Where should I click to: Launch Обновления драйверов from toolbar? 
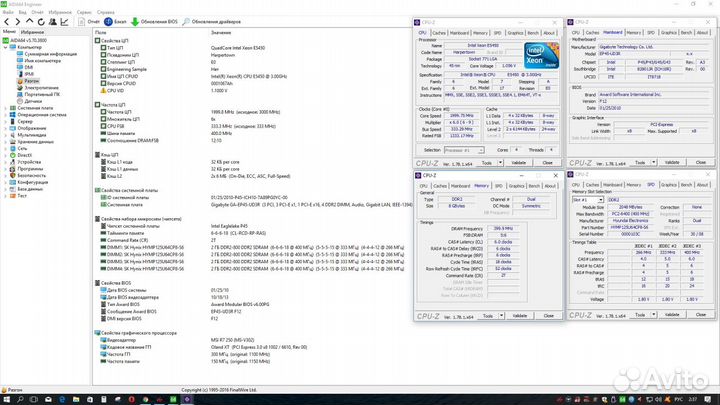point(212,22)
